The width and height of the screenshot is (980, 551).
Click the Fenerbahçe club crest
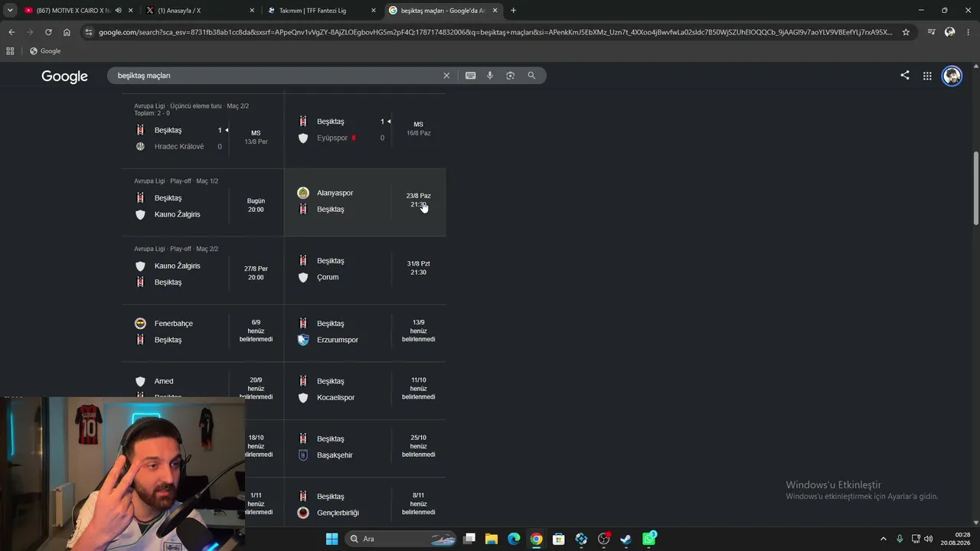[x=140, y=324]
